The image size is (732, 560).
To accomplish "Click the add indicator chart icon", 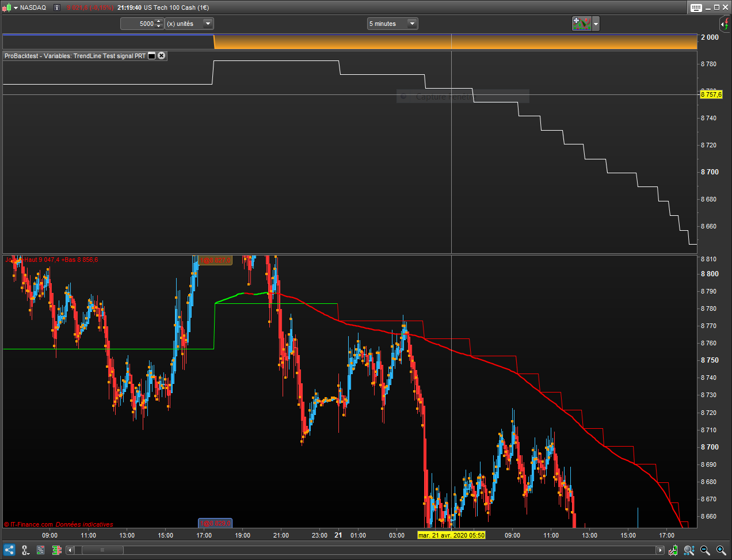I will coord(581,24).
